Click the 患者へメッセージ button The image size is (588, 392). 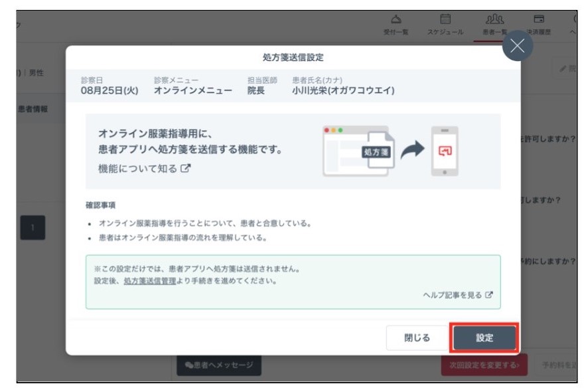tap(219, 365)
